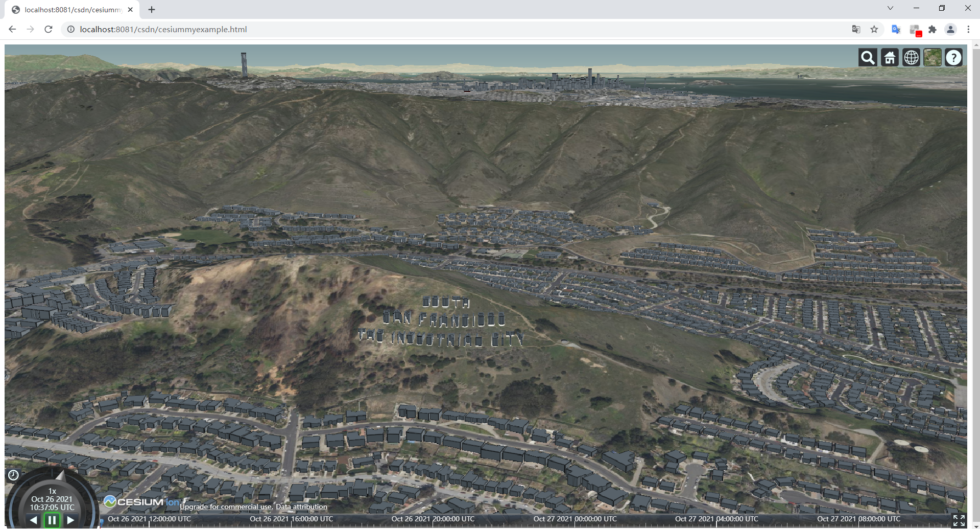Image resolution: width=980 pixels, height=529 pixels.
Task: Open Google Translate extension
Action: click(x=896, y=29)
